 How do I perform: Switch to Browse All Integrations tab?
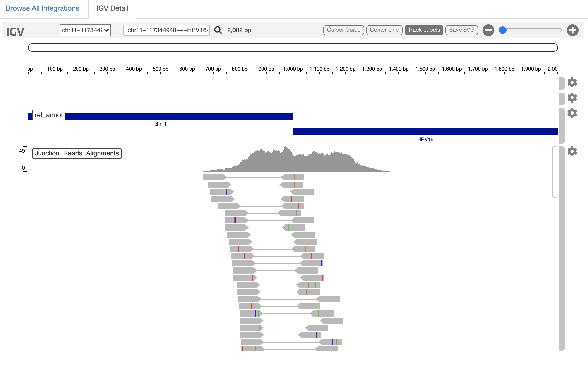[x=42, y=8]
